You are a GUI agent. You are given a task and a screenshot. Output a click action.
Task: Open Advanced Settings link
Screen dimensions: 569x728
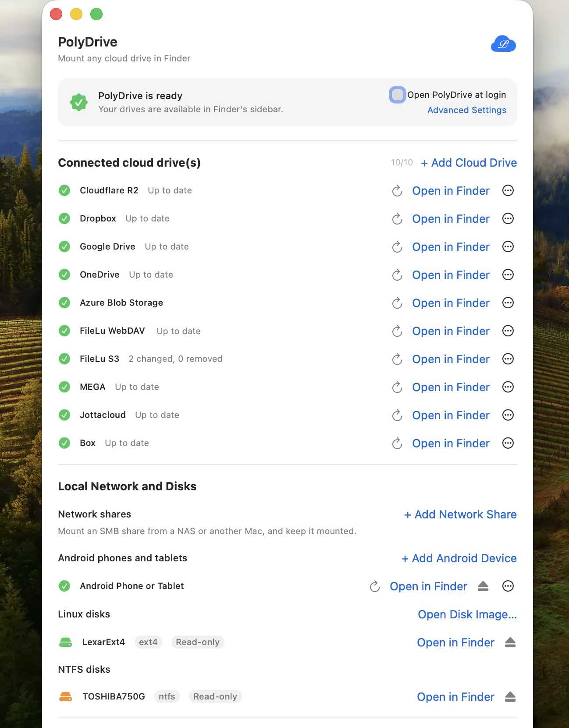click(x=467, y=110)
